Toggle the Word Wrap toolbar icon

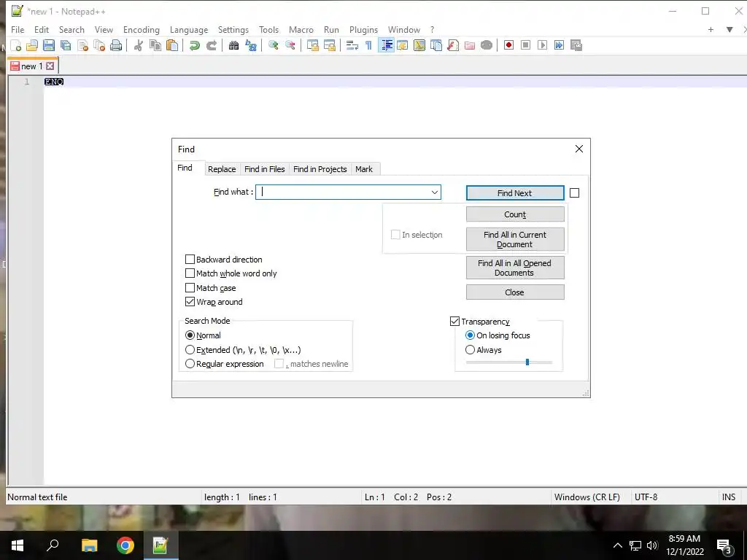pyautogui.click(x=352, y=45)
